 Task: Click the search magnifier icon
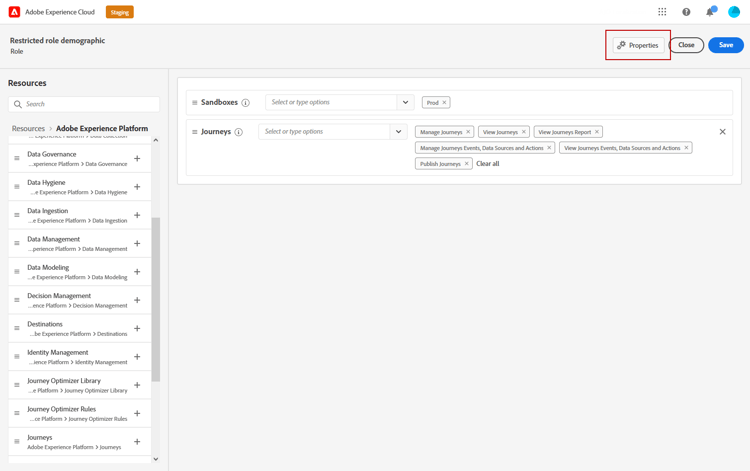point(18,104)
